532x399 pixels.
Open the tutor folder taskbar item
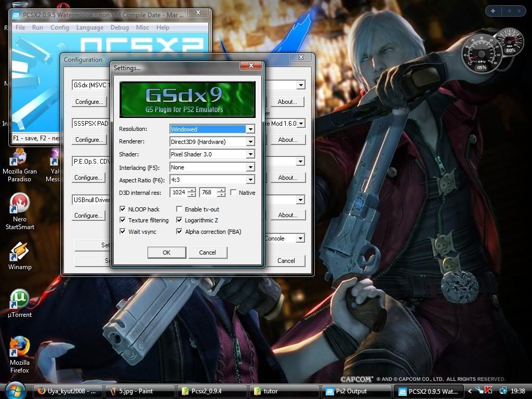(285, 391)
